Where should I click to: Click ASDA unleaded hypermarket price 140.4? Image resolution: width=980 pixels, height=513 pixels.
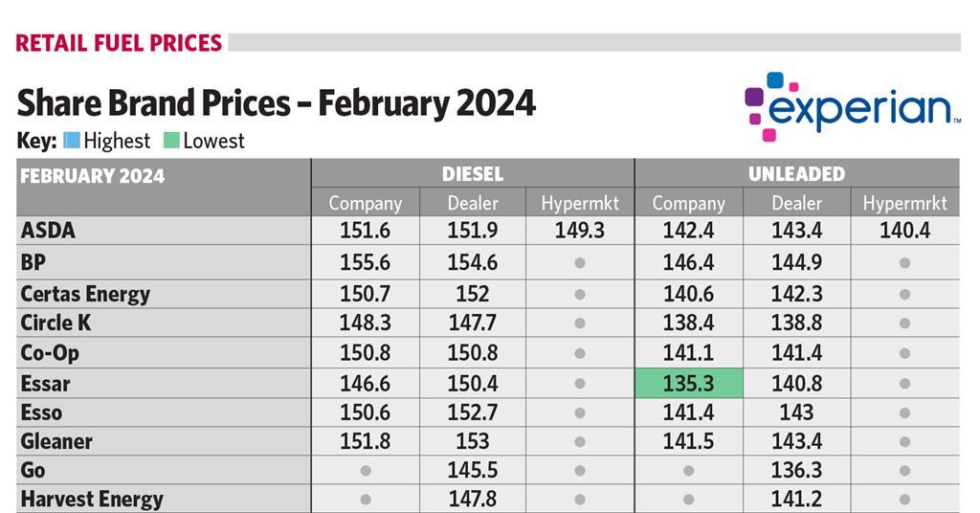point(904,231)
